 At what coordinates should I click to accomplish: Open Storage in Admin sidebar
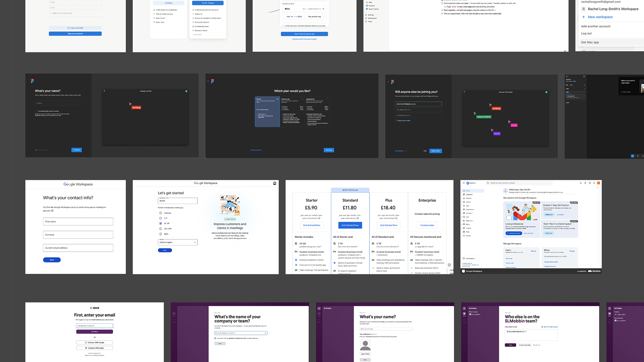coord(467,236)
